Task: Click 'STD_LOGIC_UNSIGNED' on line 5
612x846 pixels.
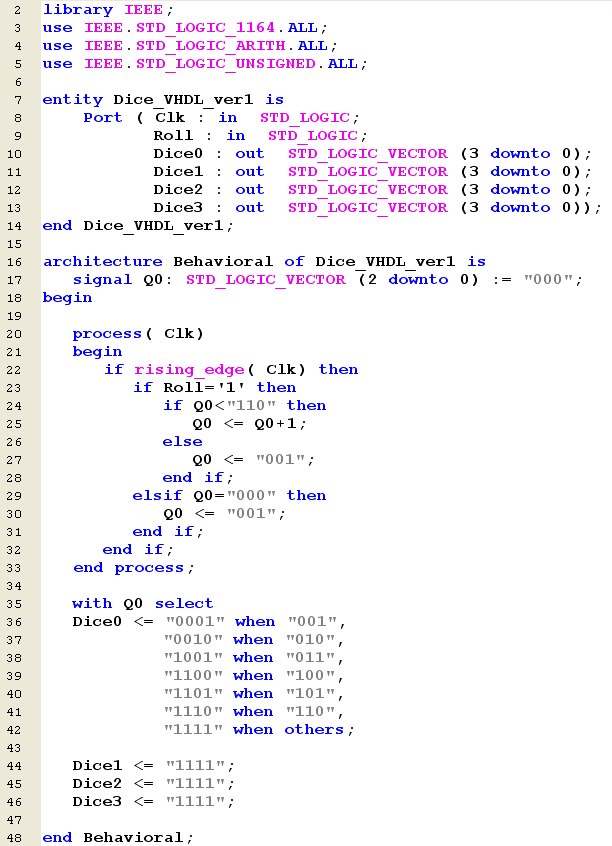Action: tap(226, 64)
